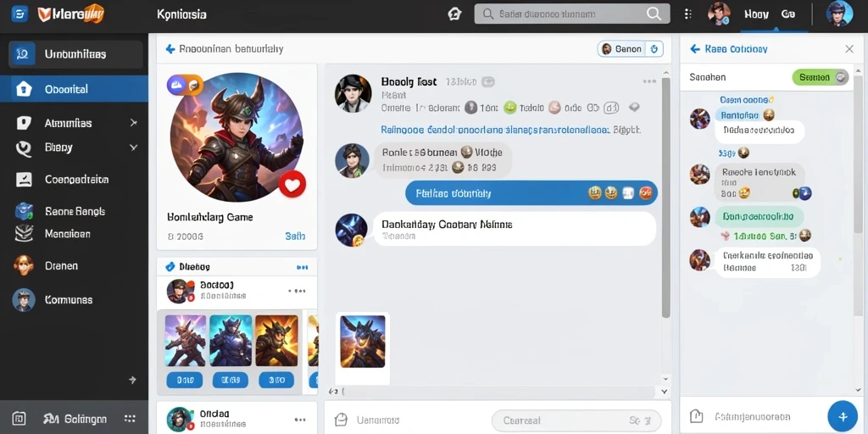Select the Oboorital sidebar item
Image resolution: width=868 pixels, height=434 pixels.
[75, 88]
